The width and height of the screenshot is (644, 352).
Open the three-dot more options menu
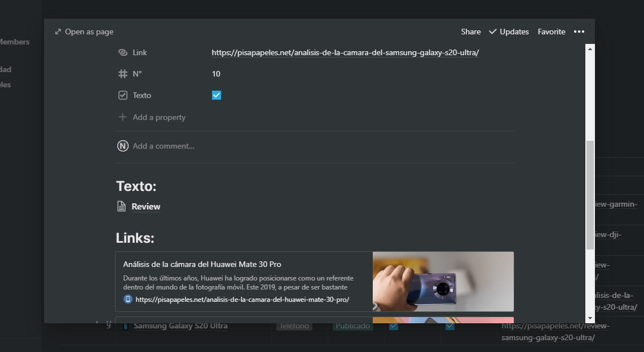click(579, 32)
